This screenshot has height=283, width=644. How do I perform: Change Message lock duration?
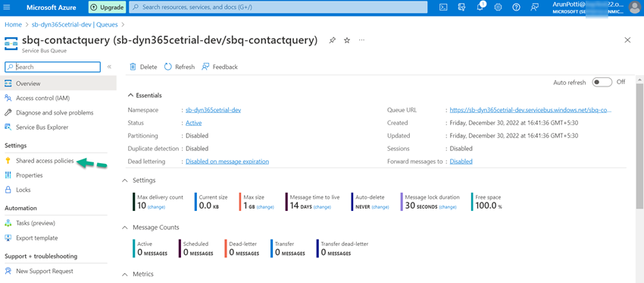447,207
